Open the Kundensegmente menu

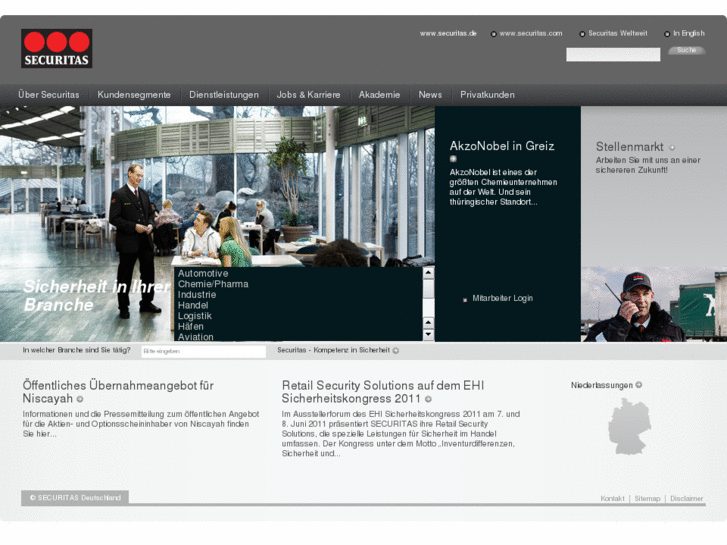coord(134,95)
